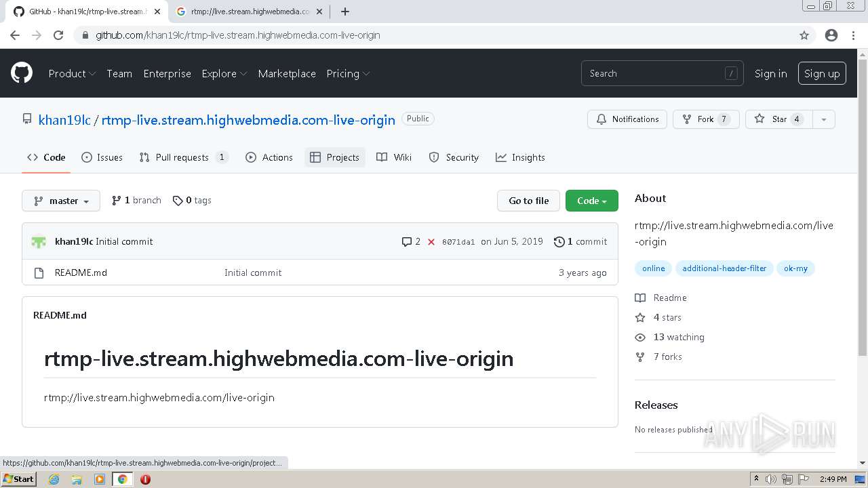
Task: Go back using the browser back arrow
Action: click(x=15, y=35)
